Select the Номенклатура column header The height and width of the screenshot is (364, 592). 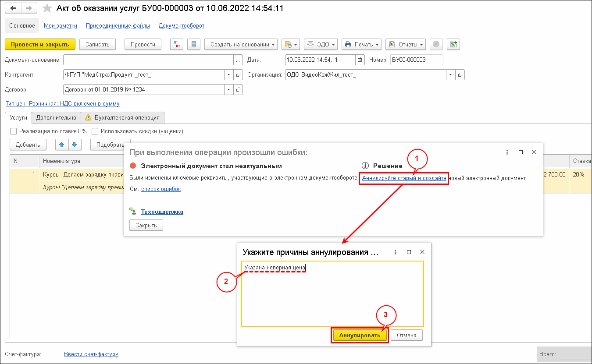pos(82,161)
